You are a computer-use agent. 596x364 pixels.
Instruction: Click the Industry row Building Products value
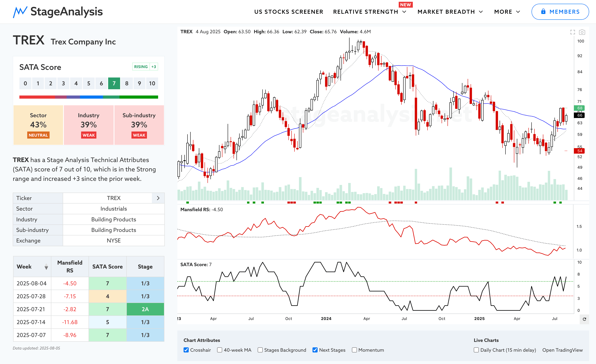click(114, 219)
